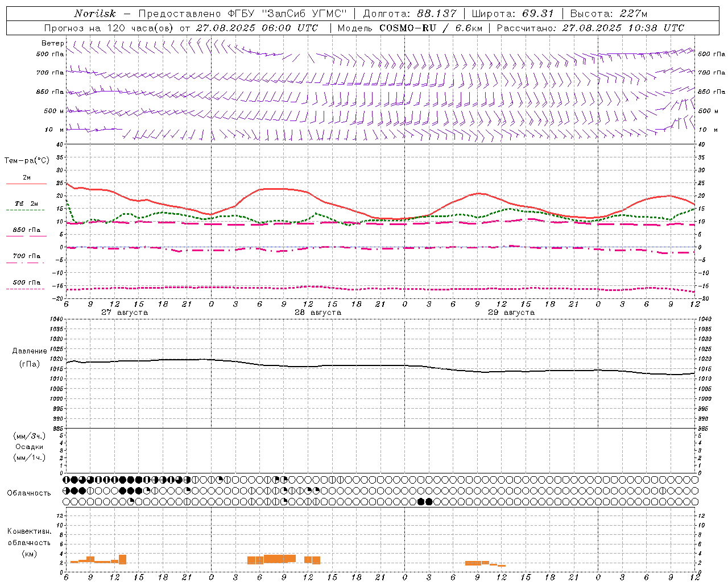
Task: Click the 500 м wind level label on left
Action: coord(54,111)
